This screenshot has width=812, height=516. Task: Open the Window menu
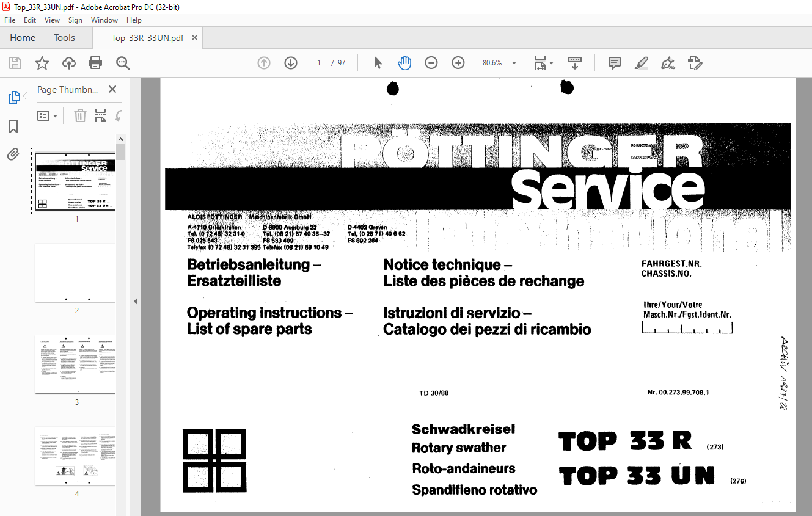(104, 20)
